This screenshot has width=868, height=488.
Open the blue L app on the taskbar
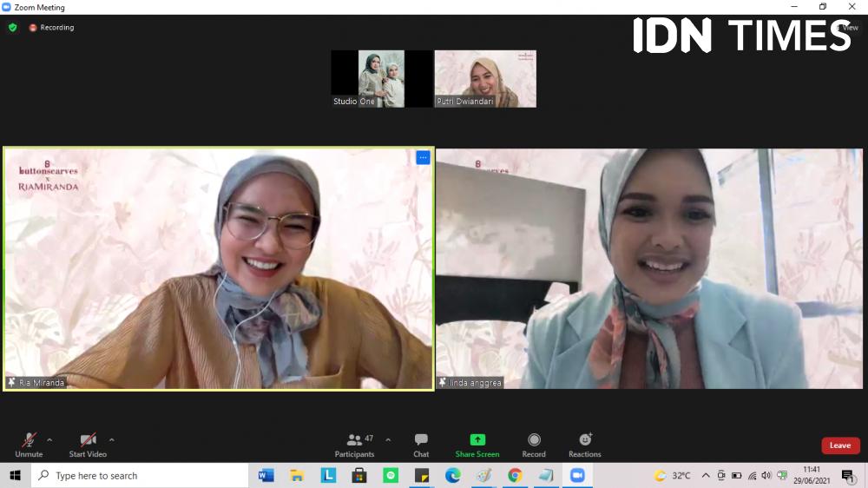[x=328, y=476]
